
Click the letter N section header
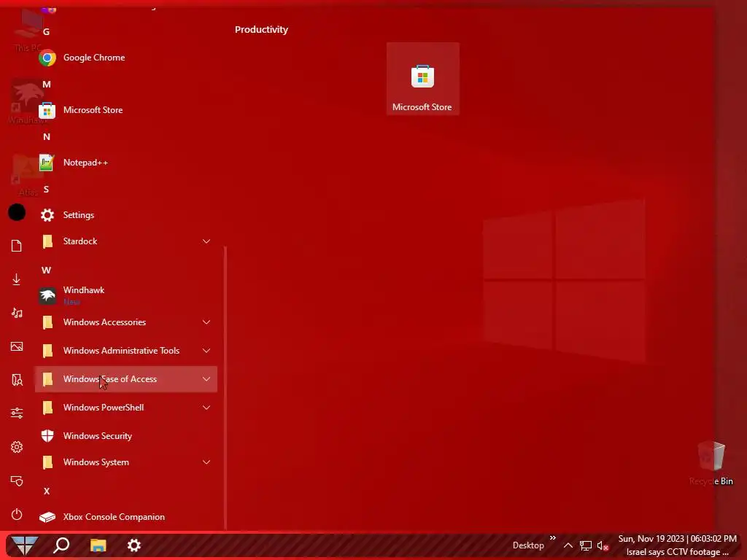click(x=46, y=136)
